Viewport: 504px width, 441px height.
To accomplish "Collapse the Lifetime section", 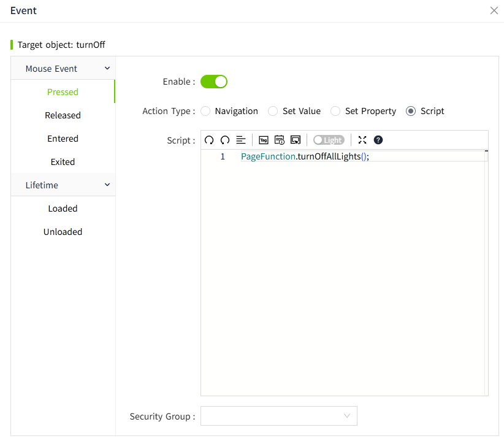I will point(107,185).
